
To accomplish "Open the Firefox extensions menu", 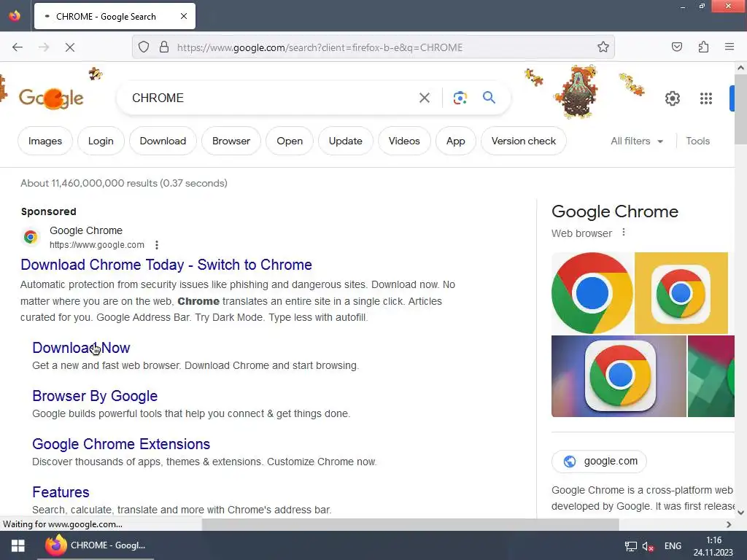I will [703, 47].
